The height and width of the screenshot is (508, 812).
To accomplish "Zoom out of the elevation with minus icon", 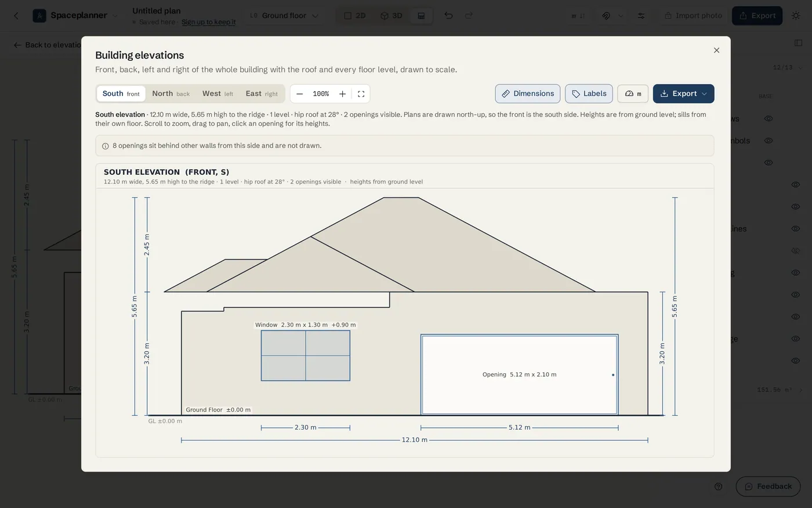I will coord(299,94).
